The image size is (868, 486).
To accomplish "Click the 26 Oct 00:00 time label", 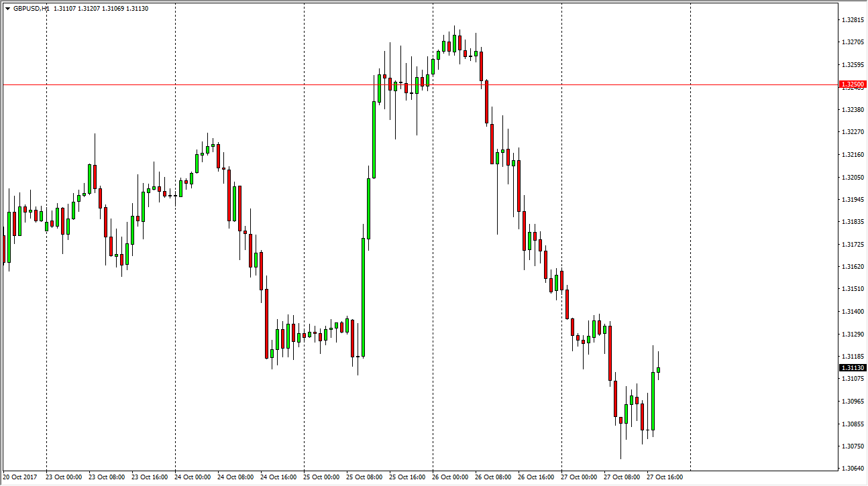I will coord(451,477).
